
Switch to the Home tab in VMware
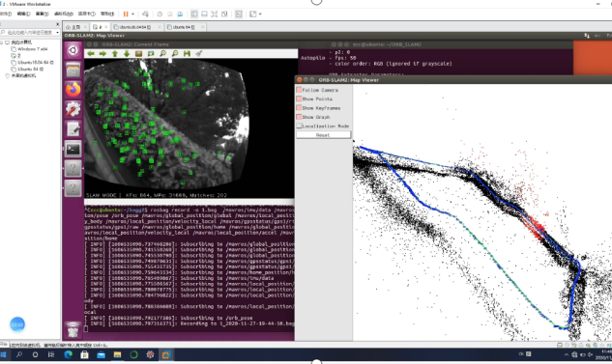pos(75,27)
